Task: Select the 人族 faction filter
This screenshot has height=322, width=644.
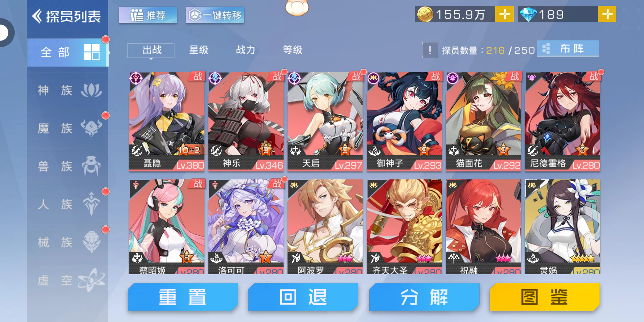Action: [x=68, y=204]
